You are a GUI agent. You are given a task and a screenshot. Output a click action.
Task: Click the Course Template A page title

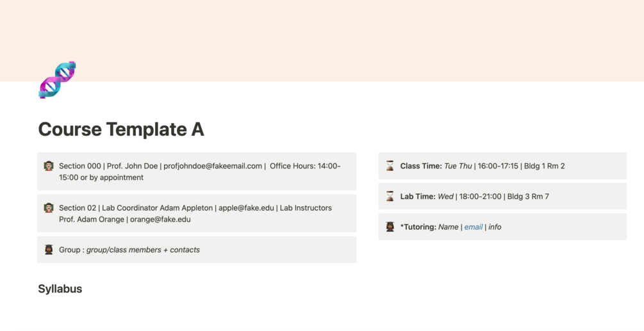[x=121, y=129]
